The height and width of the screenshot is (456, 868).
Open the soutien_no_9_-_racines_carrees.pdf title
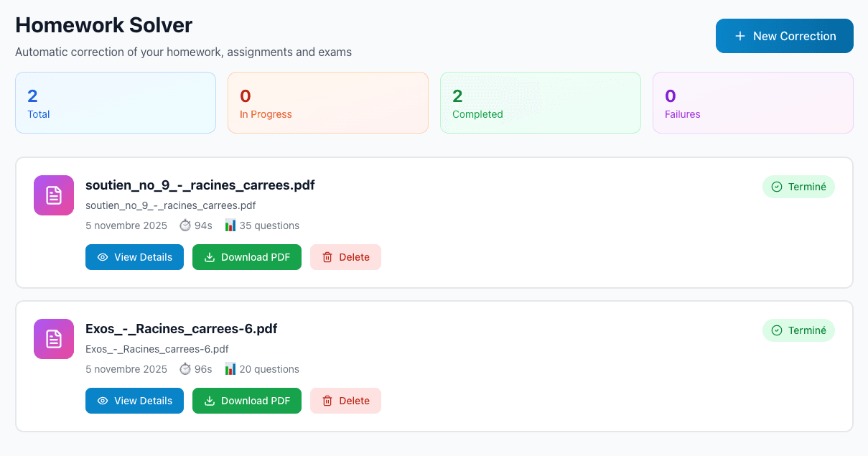point(200,185)
